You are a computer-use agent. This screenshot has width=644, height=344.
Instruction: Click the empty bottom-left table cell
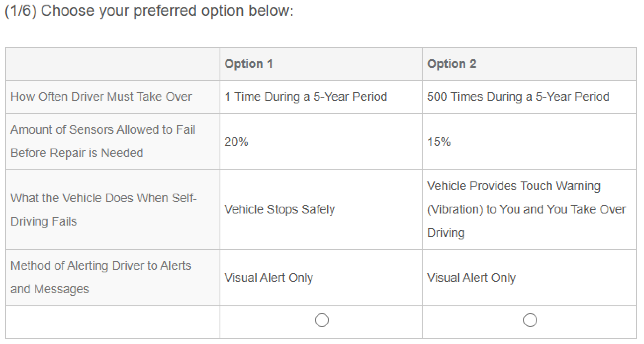[112, 322]
